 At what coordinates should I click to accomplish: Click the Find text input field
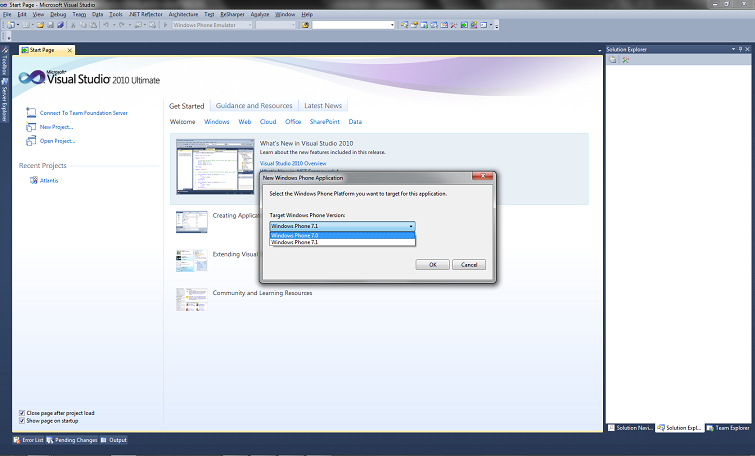351,25
